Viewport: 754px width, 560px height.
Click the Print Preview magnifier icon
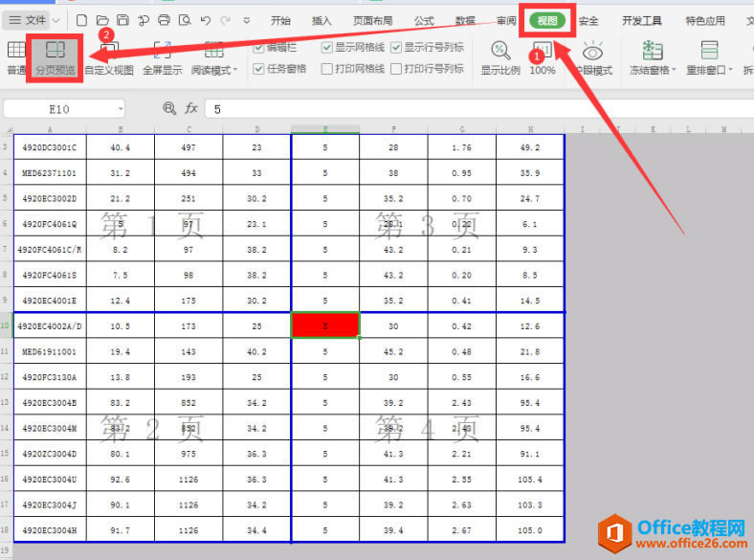185,20
